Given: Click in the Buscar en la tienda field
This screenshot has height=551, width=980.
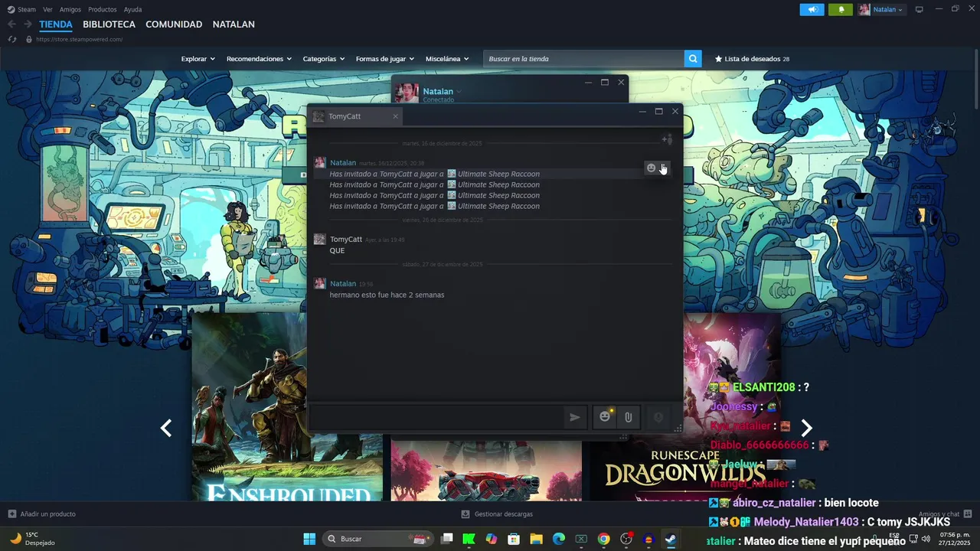Looking at the screenshot, I should pos(584,59).
